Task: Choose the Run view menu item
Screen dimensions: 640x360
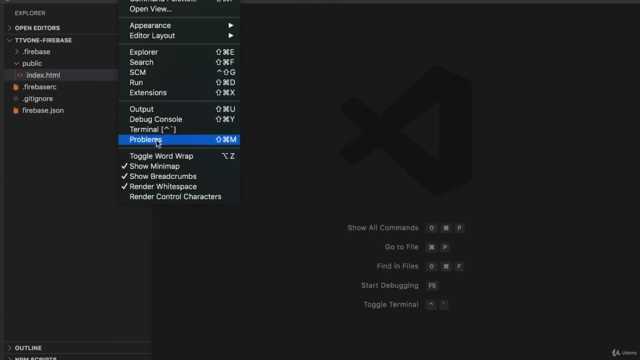Action: pos(179,82)
